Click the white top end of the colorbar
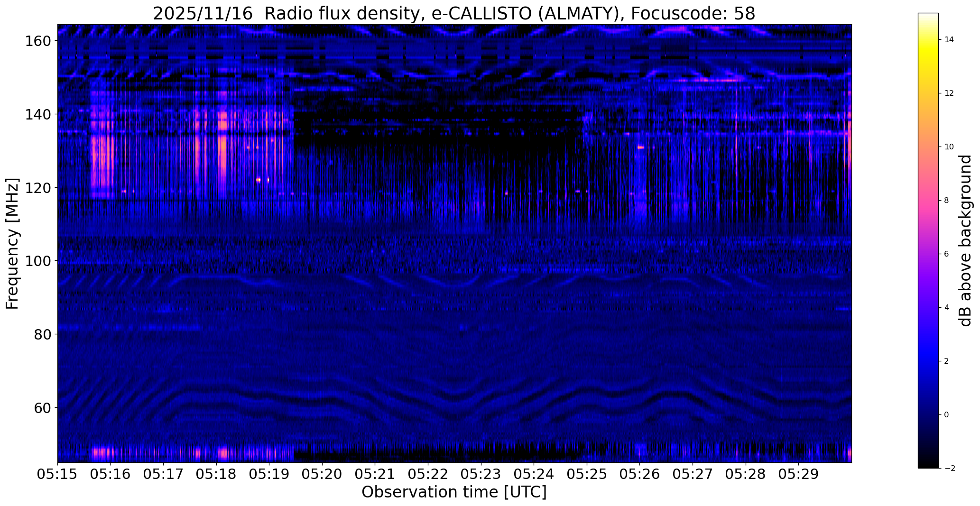Screen dimensions: 980x506 click(x=928, y=16)
